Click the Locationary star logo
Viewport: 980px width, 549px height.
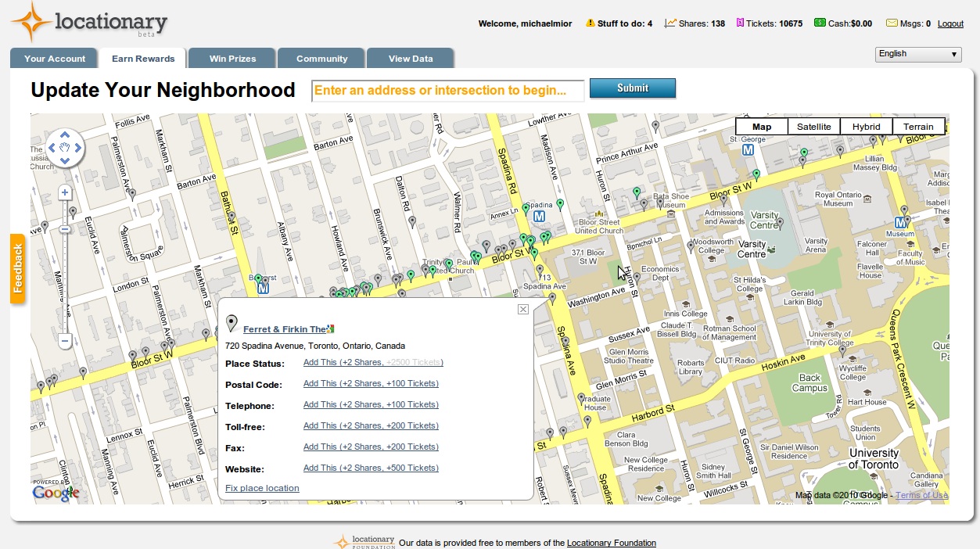(x=31, y=21)
